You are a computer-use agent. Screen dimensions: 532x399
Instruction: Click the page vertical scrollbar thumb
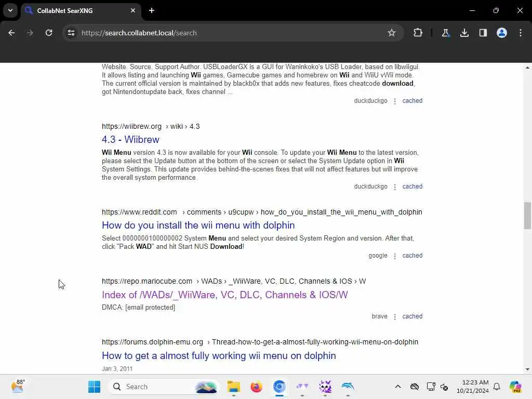[527, 216]
